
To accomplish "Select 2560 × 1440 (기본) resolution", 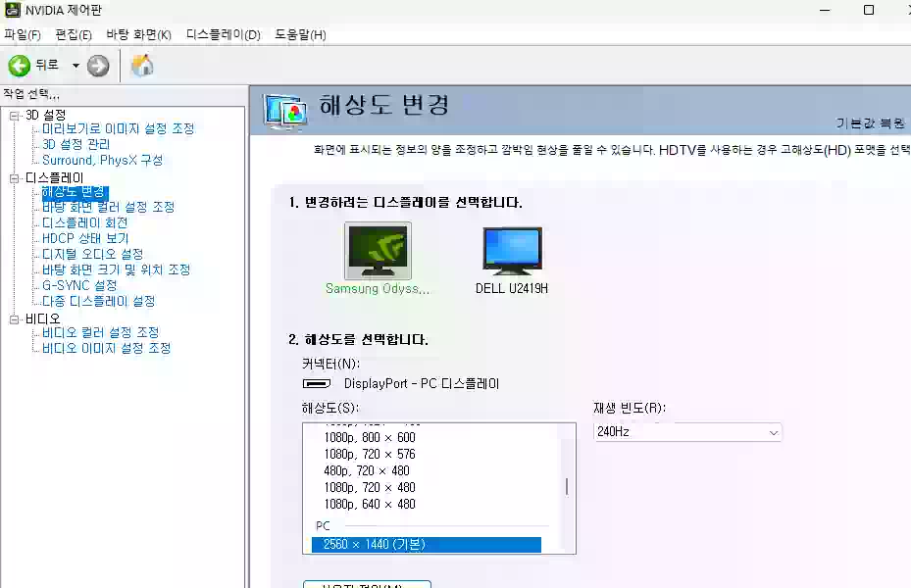I will pyautogui.click(x=427, y=545).
